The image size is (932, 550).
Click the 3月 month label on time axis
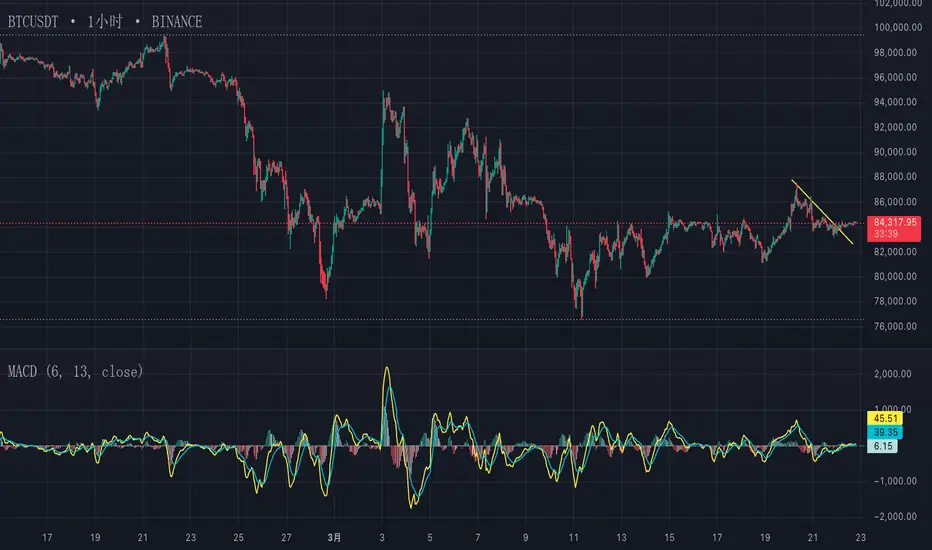point(335,538)
